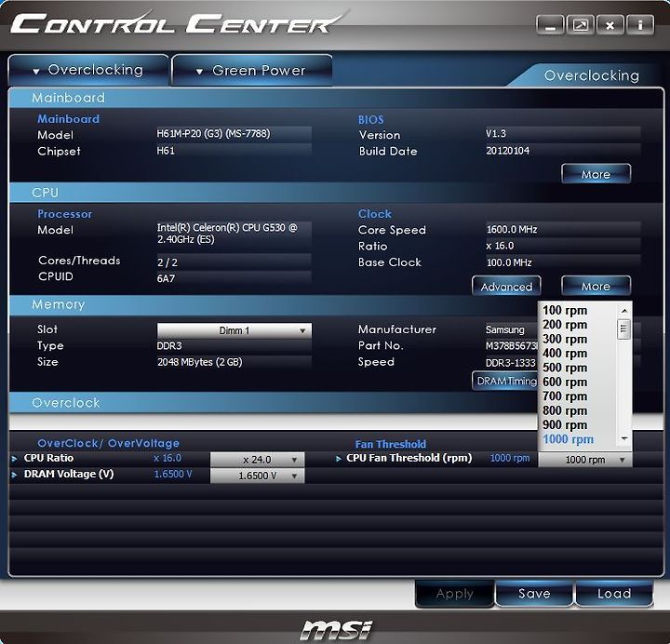The image size is (670, 644).
Task: Click Advanced button in CPU section
Action: (506, 286)
